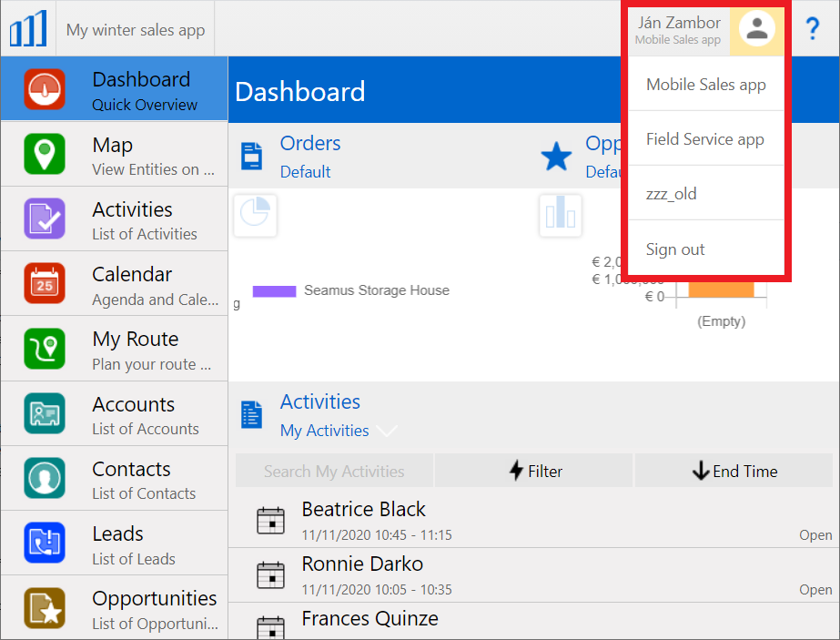
Task: Select Field Service app from user menu
Action: coord(705,139)
